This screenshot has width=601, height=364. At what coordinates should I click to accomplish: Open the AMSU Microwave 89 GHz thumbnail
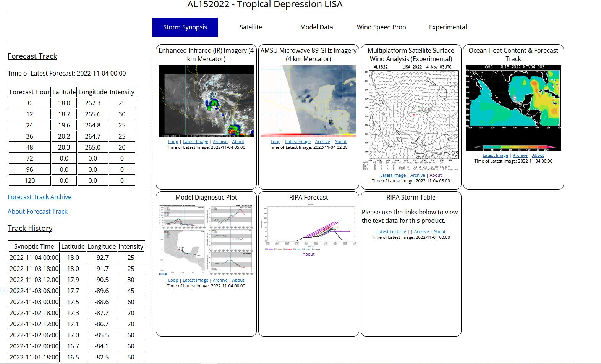(308, 101)
